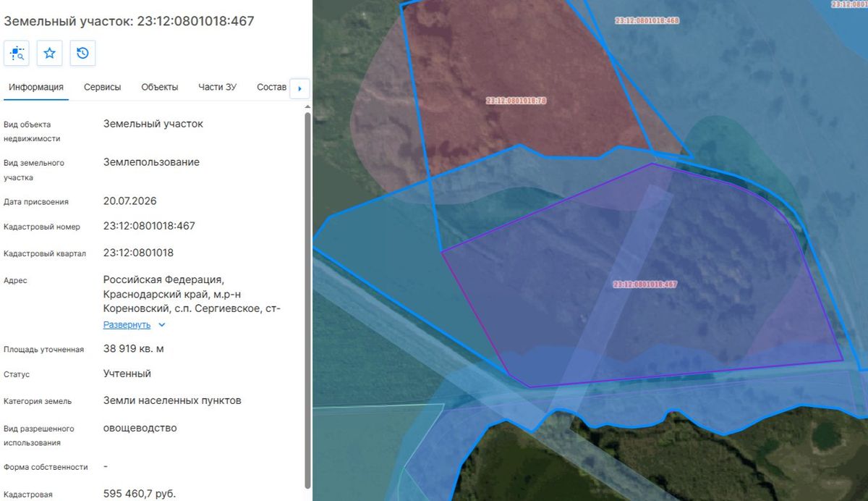Click the Площадь уточненная label
Screen dimensions: 868x501
pyautogui.click(x=44, y=350)
